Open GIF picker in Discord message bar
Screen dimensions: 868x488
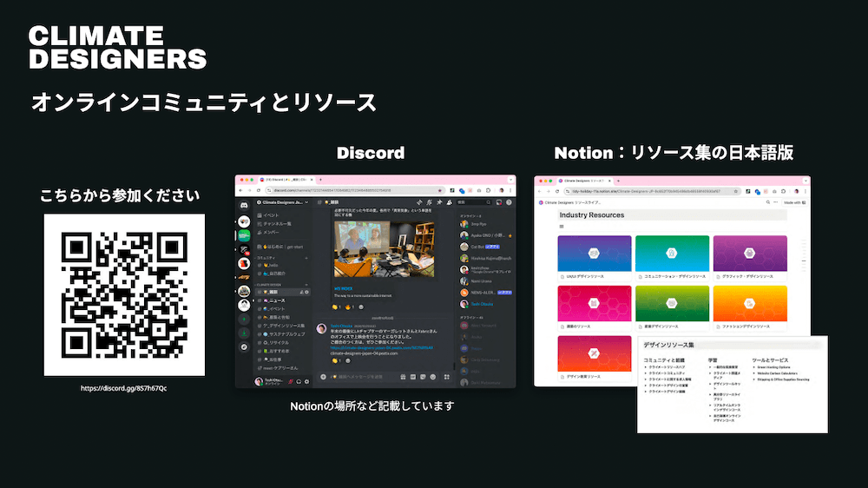coord(413,377)
